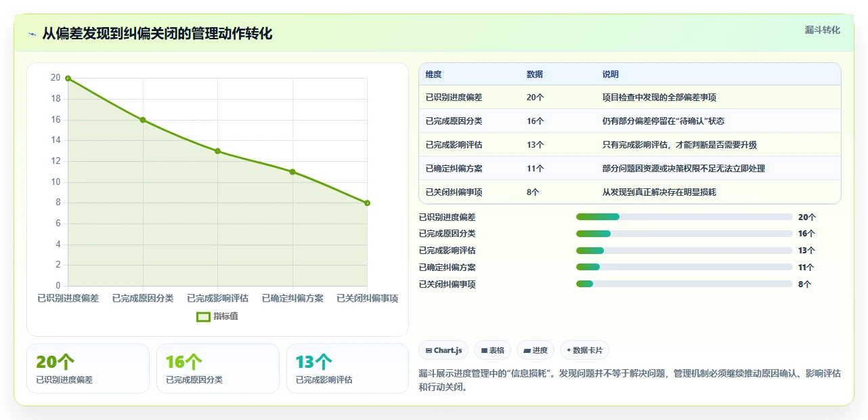Toggle the 指标值 legend swatch

[x=203, y=316]
